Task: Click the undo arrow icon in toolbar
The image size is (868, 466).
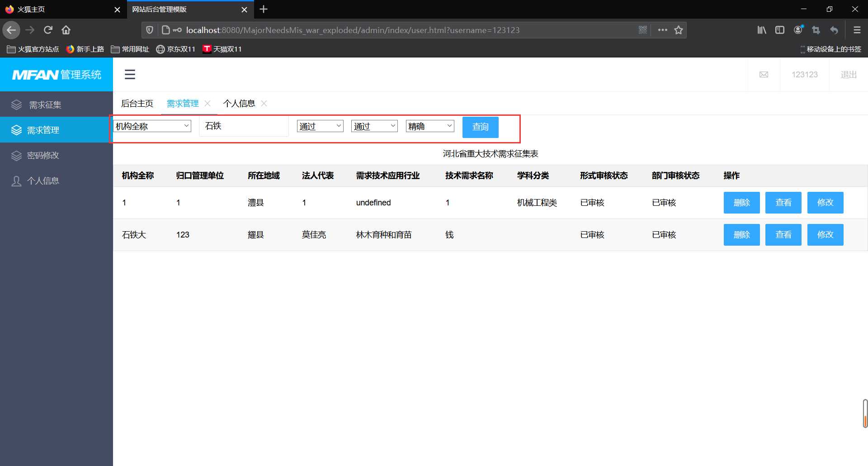Action: pos(834,30)
